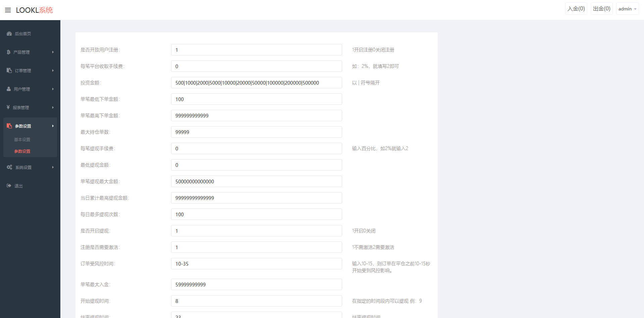The image size is (644, 318).
Task: Click the hint text 1开启注册0关闭注册
Action: click(373, 50)
